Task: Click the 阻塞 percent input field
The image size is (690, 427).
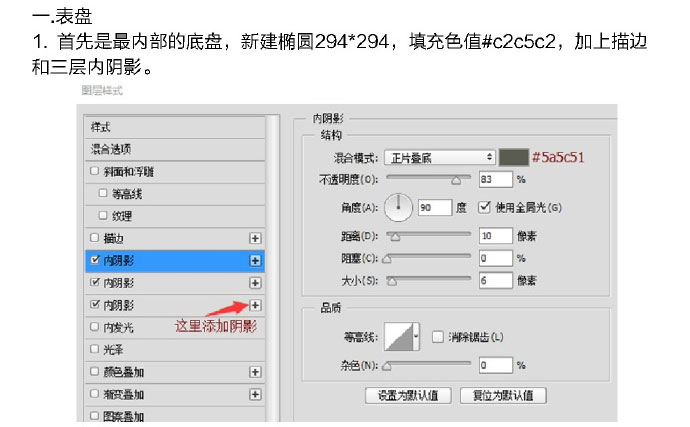Action: 496,258
